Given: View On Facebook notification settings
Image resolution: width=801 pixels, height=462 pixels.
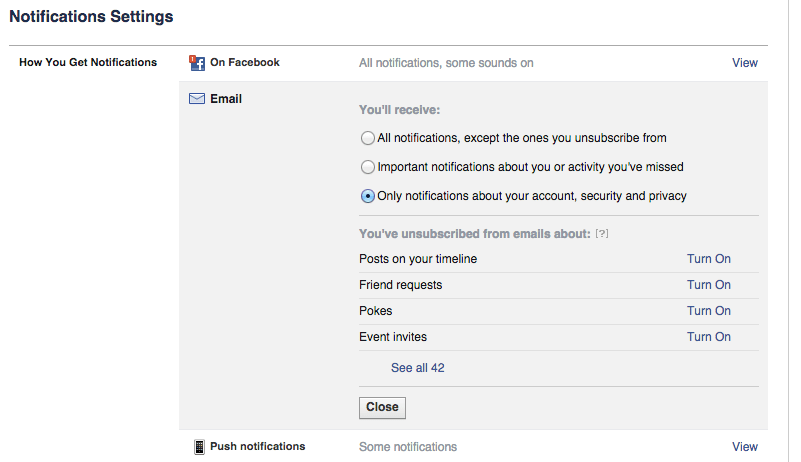Looking at the screenshot, I should [744, 63].
